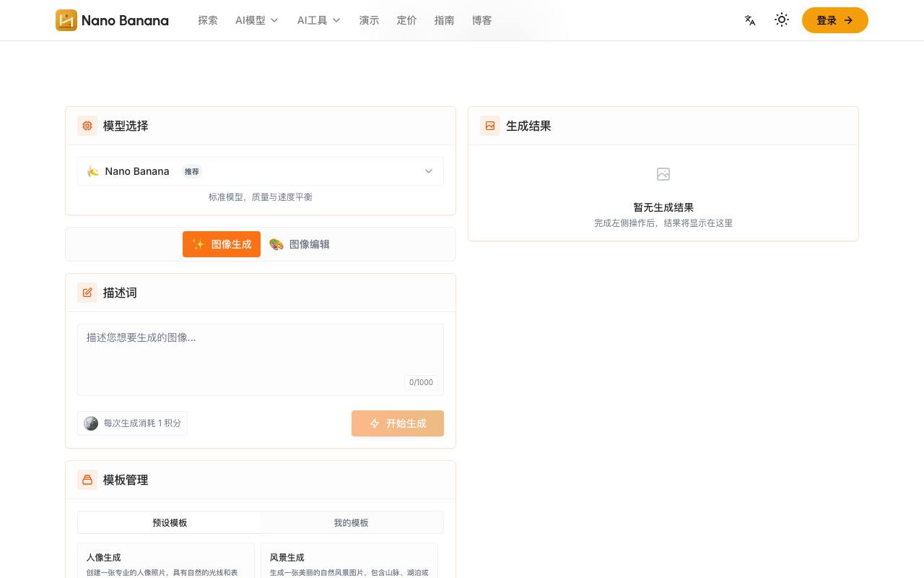Choose the 人像生成 preset template card
The image size is (924, 578).
point(166,561)
